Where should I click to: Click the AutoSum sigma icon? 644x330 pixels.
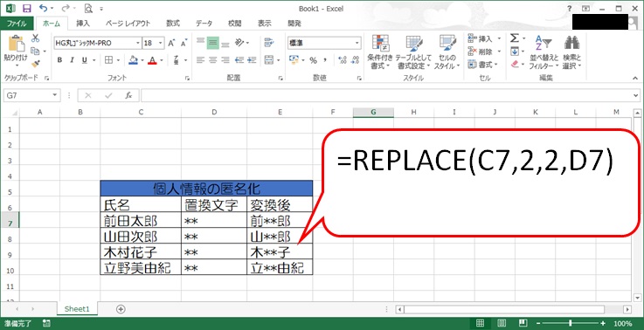tap(515, 38)
